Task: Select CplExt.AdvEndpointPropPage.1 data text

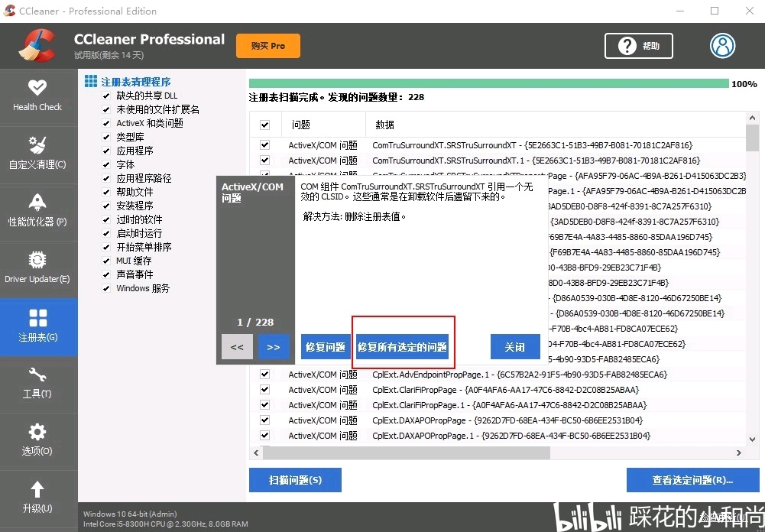Action: pos(520,375)
